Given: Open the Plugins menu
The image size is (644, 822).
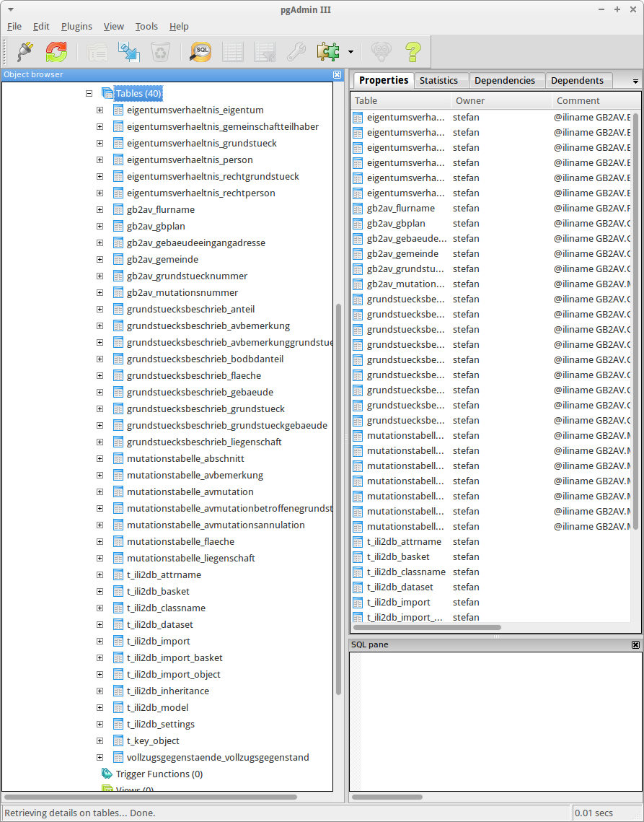Looking at the screenshot, I should pyautogui.click(x=76, y=26).
